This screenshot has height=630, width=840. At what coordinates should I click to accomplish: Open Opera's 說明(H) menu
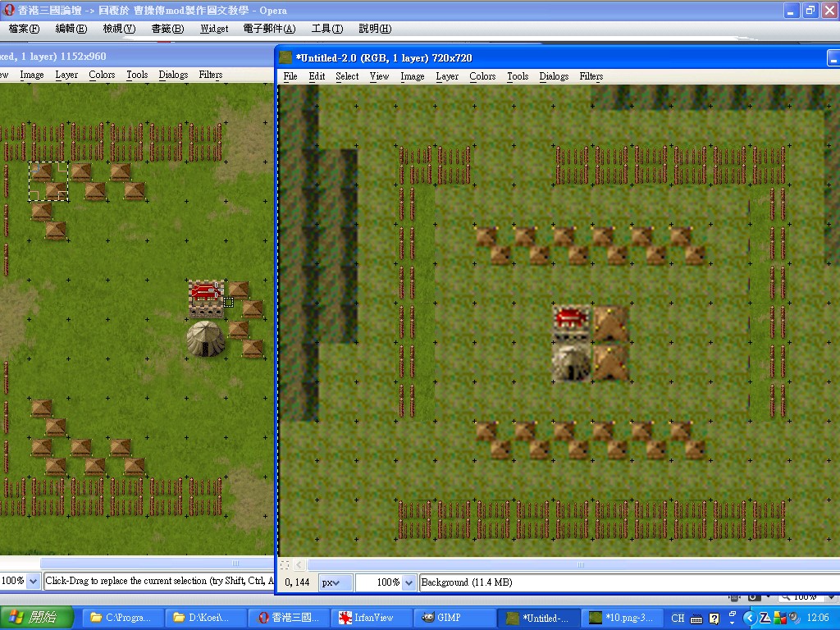pos(375,29)
